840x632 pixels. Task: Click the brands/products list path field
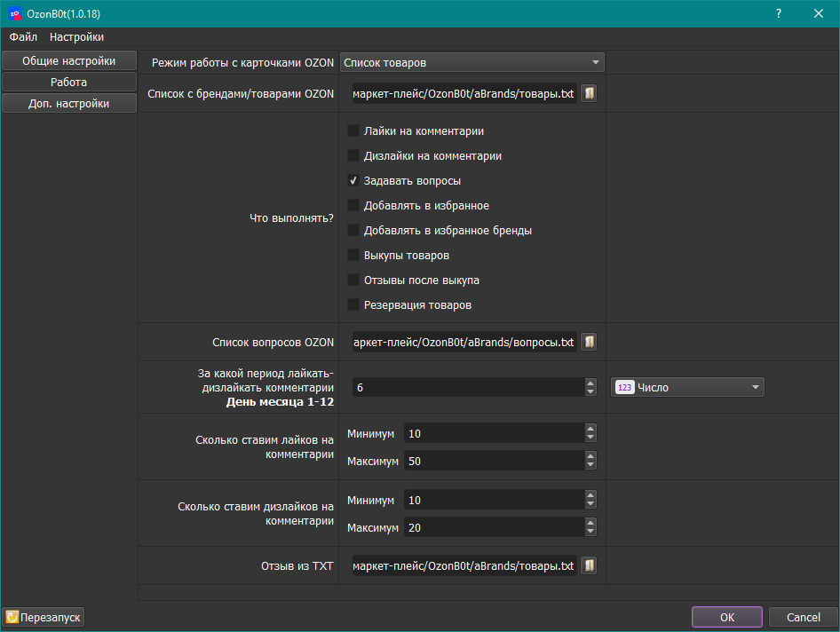(x=464, y=93)
